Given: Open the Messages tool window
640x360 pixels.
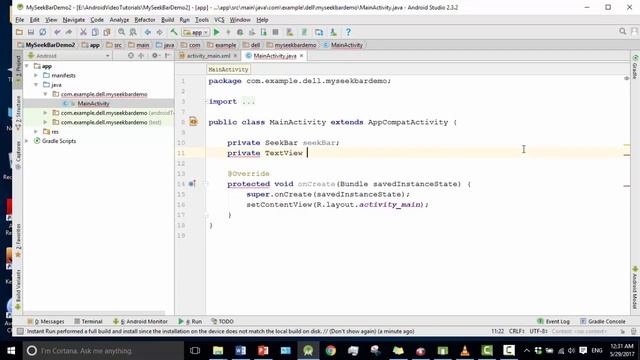Looking at the screenshot, I should [46, 321].
